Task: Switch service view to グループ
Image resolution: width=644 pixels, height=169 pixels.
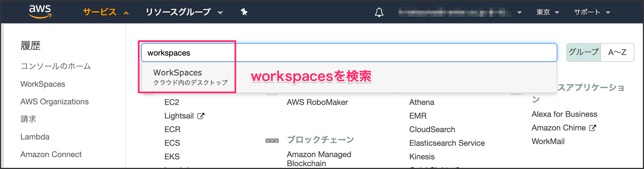Action: click(583, 52)
